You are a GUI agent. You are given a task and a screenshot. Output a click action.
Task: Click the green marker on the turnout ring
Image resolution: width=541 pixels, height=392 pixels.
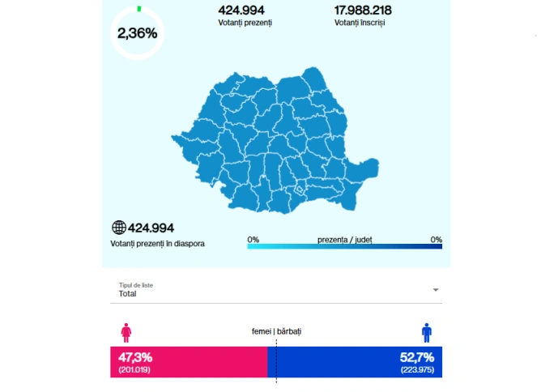(x=139, y=8)
